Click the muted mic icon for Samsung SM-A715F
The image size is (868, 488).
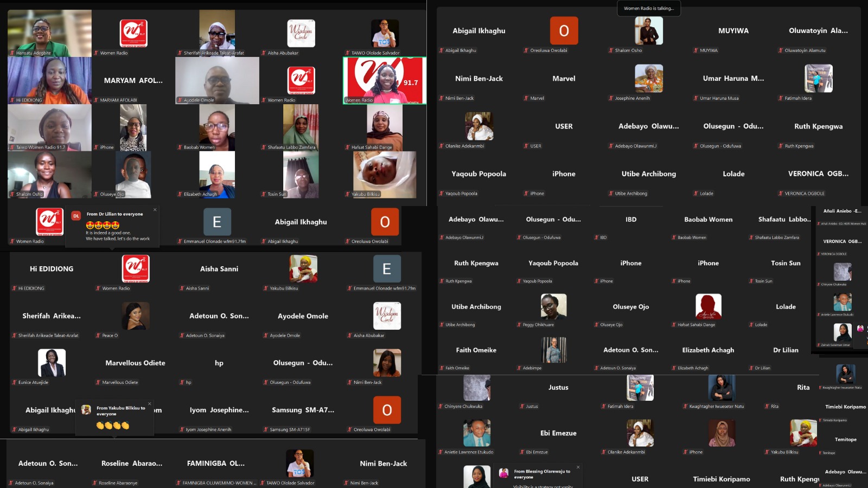coord(266,429)
